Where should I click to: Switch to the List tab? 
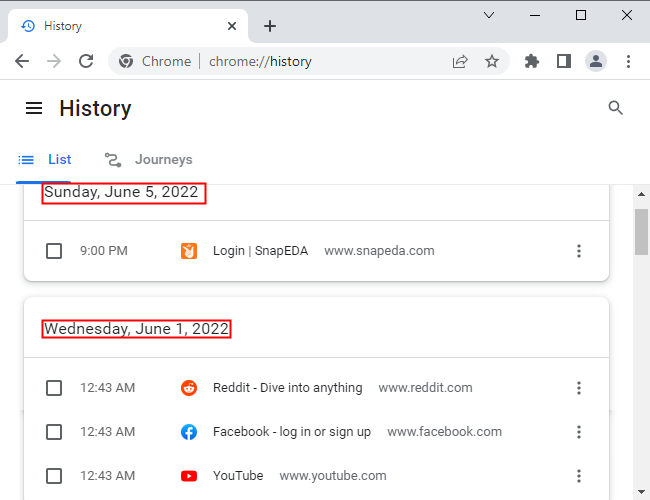click(x=44, y=160)
